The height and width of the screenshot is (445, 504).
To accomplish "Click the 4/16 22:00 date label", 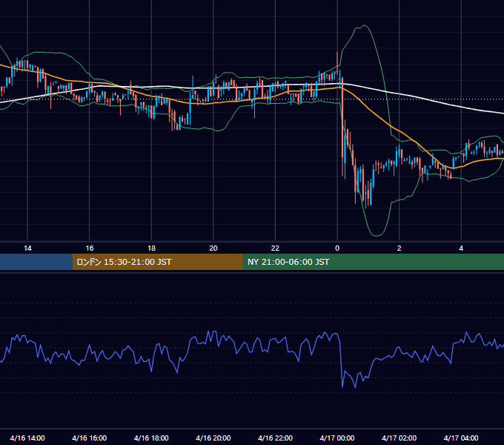I will pyautogui.click(x=276, y=438).
